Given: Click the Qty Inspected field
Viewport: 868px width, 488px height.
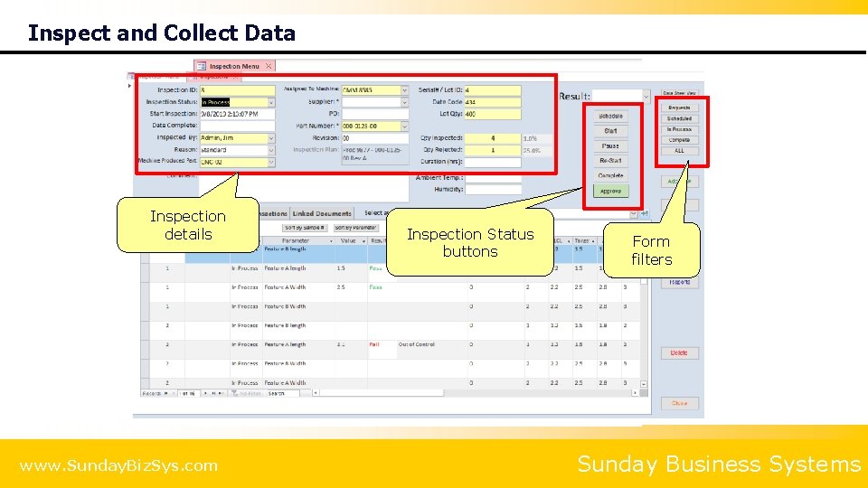Looking at the screenshot, I should pyautogui.click(x=492, y=138).
